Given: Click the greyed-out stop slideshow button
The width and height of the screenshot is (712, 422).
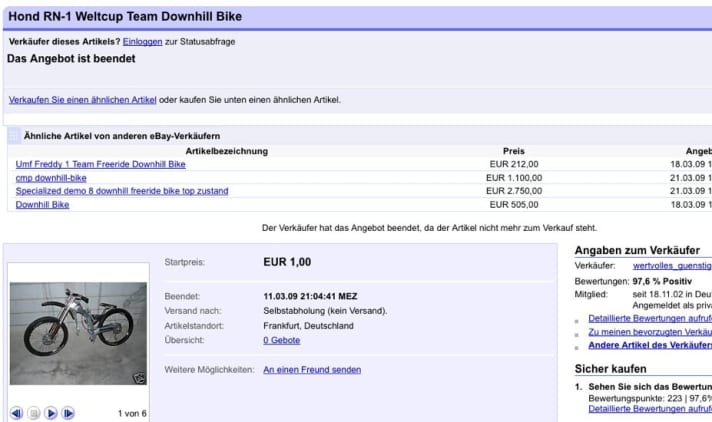Looking at the screenshot, I should 34,413.
